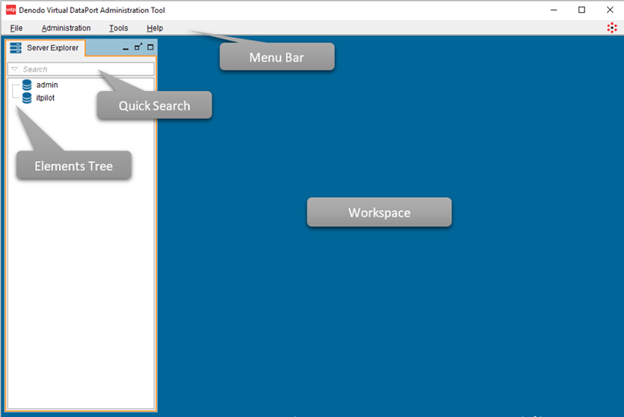Maximize the Denodo Administration Tool window

point(581,10)
